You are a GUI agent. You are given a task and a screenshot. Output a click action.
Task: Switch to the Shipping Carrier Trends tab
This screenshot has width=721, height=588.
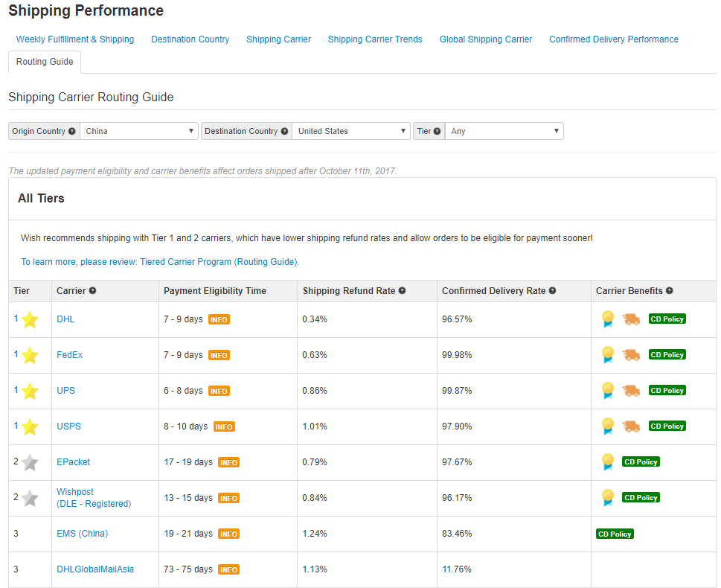coord(375,39)
